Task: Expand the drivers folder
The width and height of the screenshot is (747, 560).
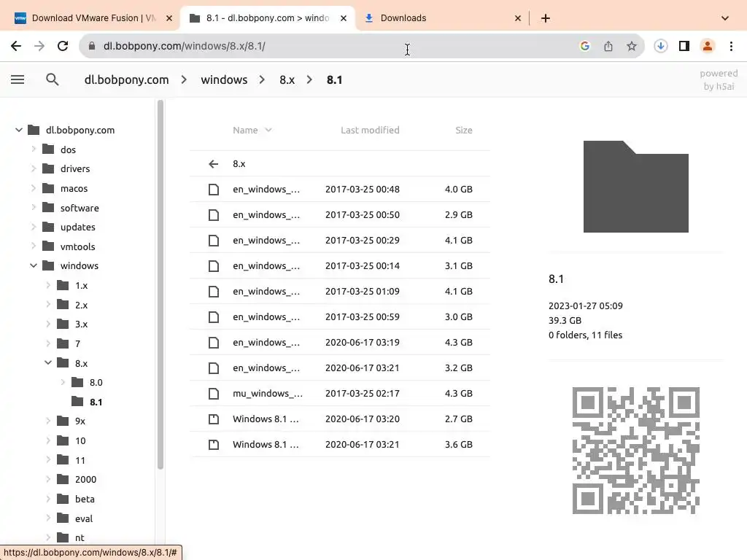Action: click(34, 168)
